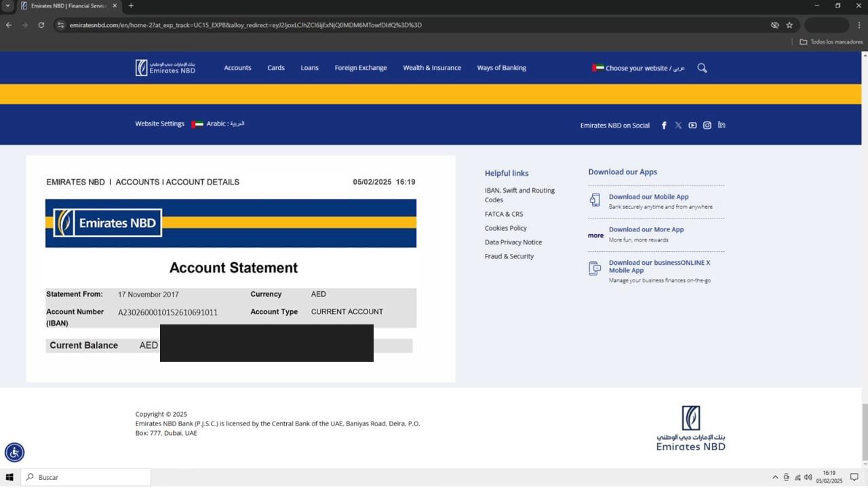Open 'Choose your website' selector

pos(638,68)
